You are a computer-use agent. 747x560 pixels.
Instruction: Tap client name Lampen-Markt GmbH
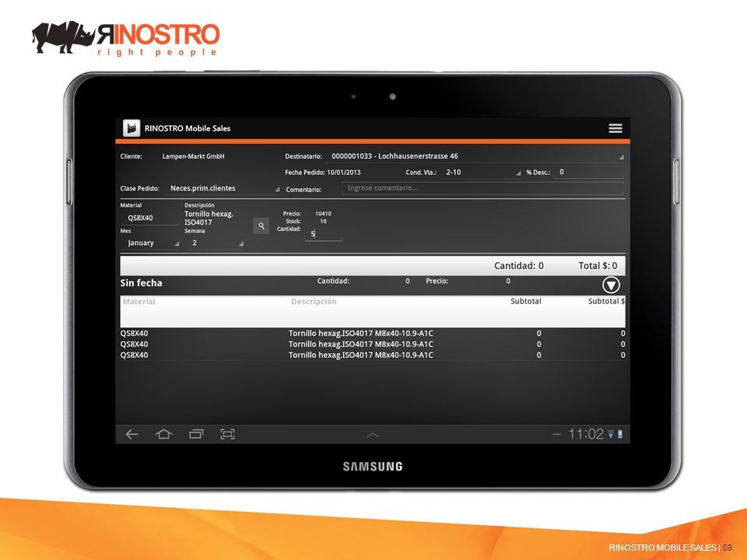193,156
